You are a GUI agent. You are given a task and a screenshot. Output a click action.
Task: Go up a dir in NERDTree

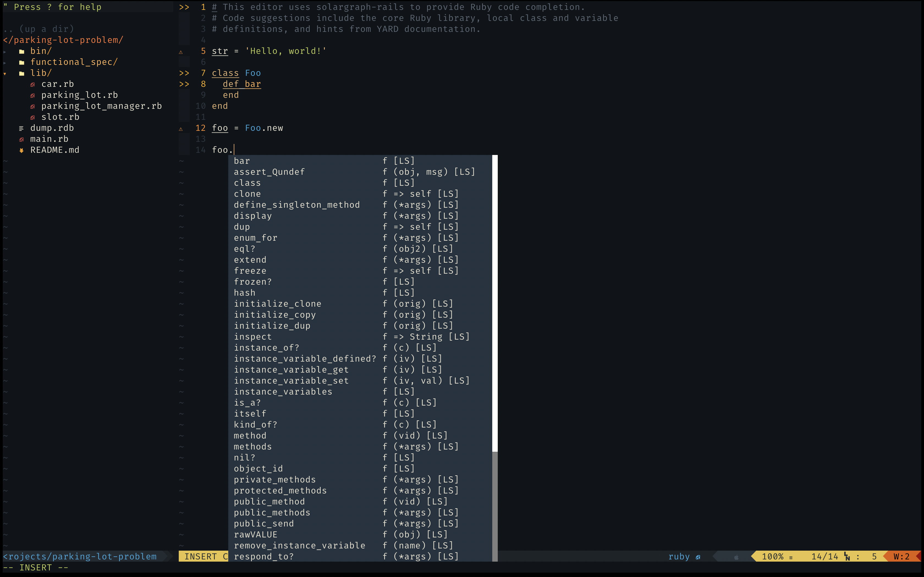38,29
